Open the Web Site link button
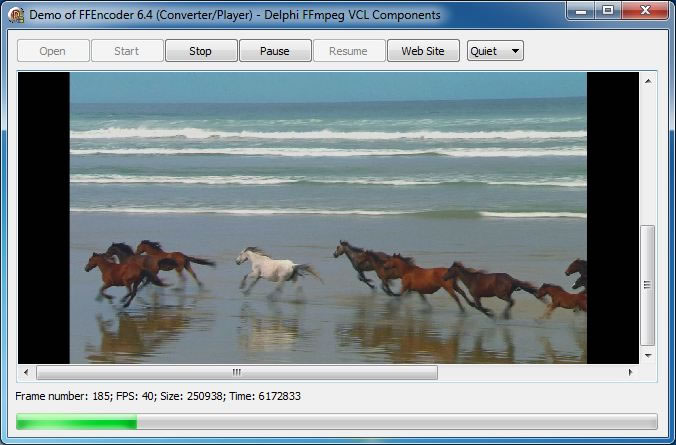The height and width of the screenshot is (445, 676). [x=423, y=51]
